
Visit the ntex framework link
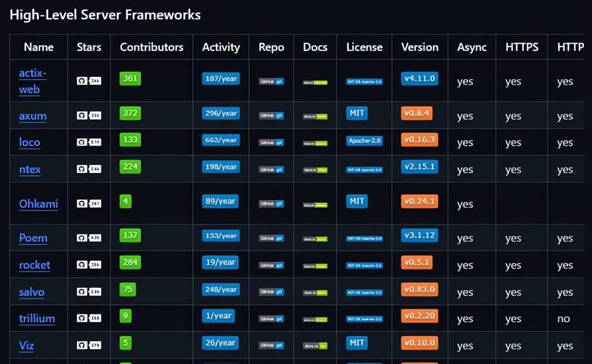pyautogui.click(x=30, y=169)
